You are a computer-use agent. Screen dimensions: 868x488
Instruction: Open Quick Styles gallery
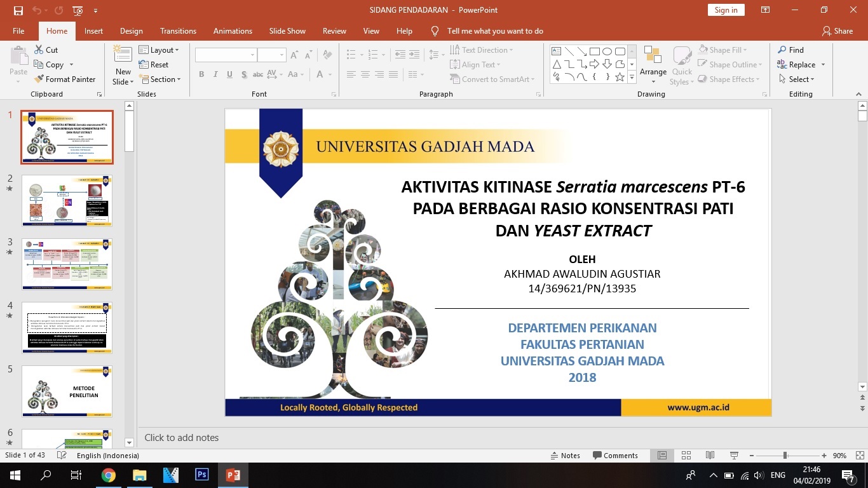(682, 65)
